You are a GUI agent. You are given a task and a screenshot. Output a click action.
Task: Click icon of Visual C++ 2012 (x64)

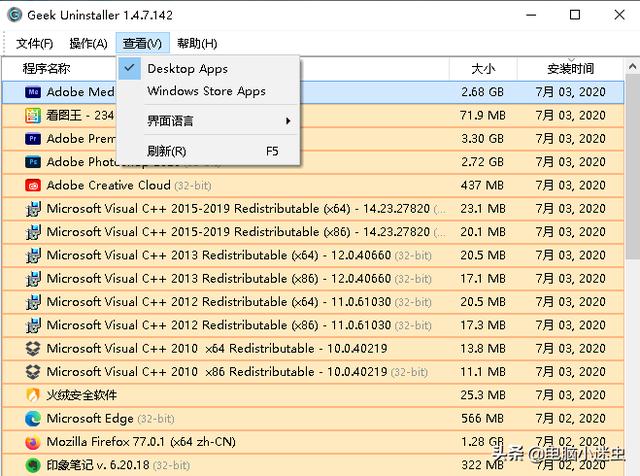(x=33, y=302)
